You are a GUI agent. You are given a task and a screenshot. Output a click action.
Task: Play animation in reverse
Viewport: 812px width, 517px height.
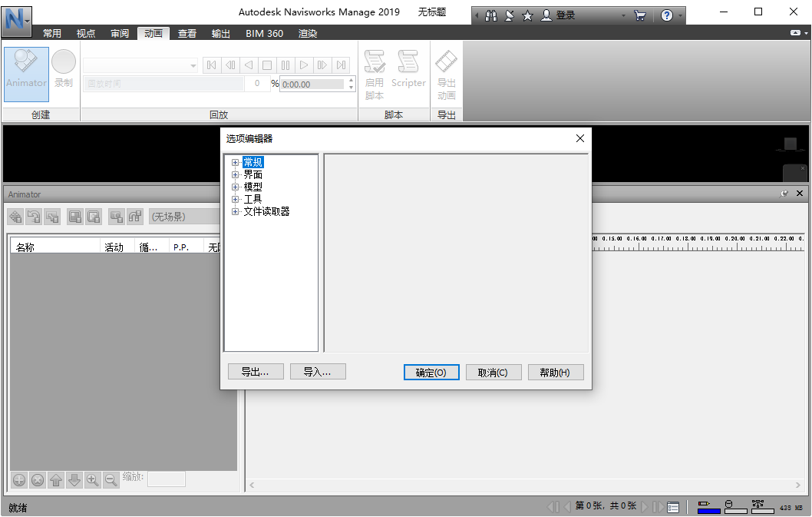[x=249, y=65]
